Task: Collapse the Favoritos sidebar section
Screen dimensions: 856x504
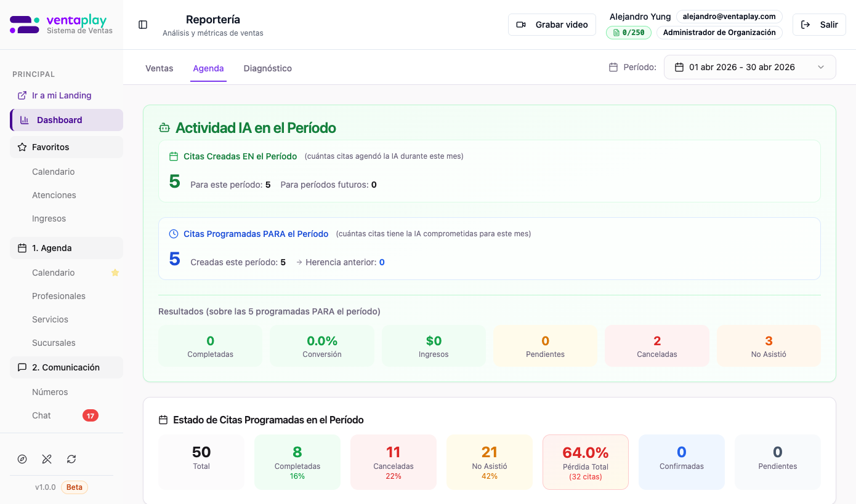Action: [67, 147]
